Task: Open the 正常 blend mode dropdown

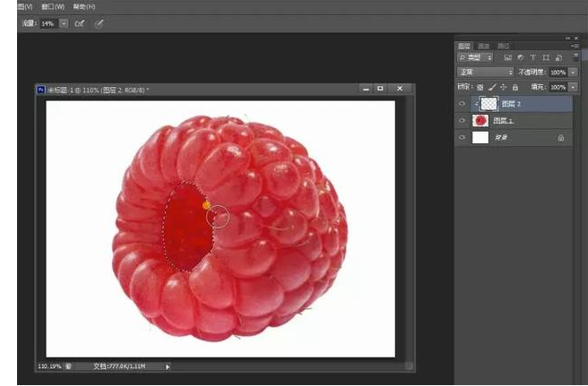Action: pyautogui.click(x=485, y=72)
